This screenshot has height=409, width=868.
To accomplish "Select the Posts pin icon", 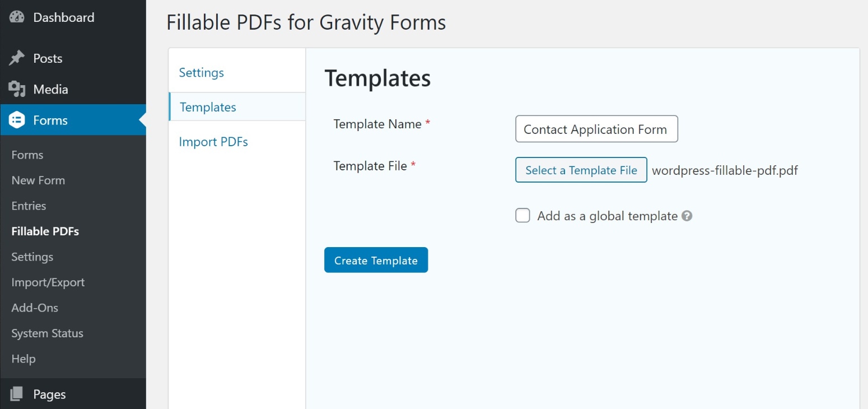I will click(x=16, y=58).
